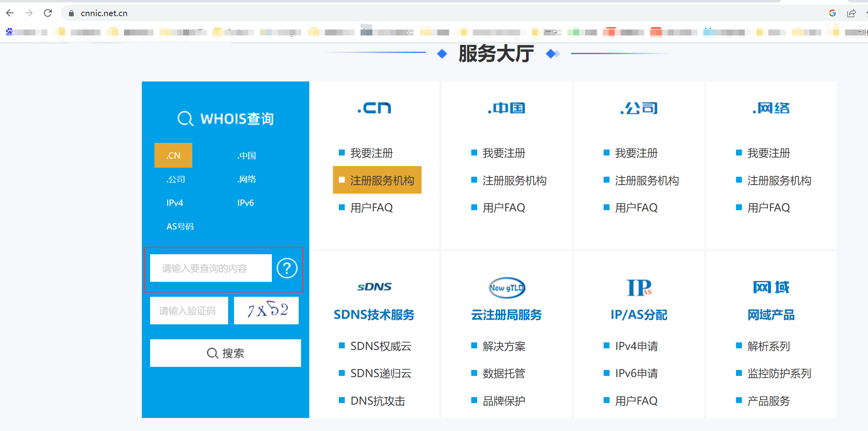868x431 pixels.
Task: Click the 搜索 search button
Action: click(x=225, y=353)
